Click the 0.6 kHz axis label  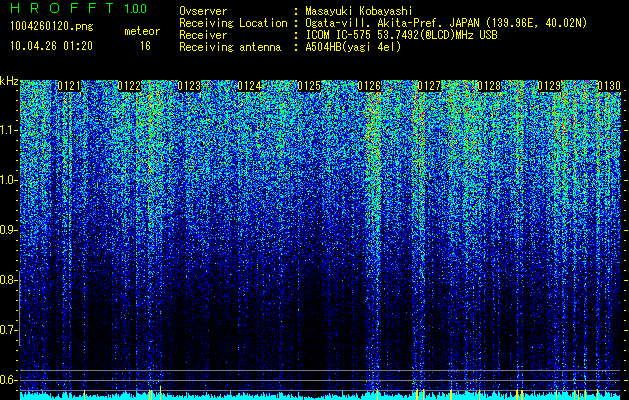pyautogui.click(x=9, y=380)
